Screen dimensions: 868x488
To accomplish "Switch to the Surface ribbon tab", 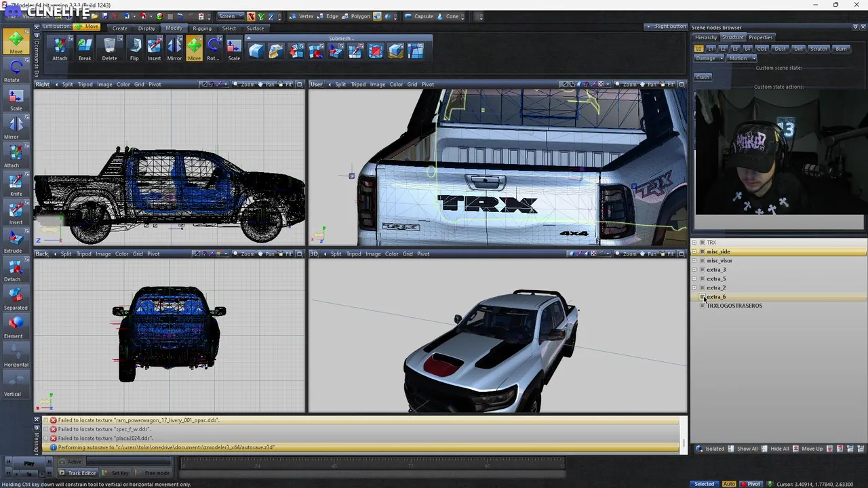I will pyautogui.click(x=255, y=28).
